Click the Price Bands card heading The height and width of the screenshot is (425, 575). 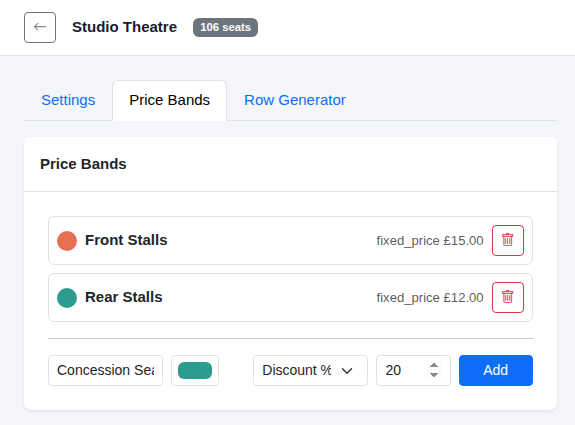[x=83, y=164]
